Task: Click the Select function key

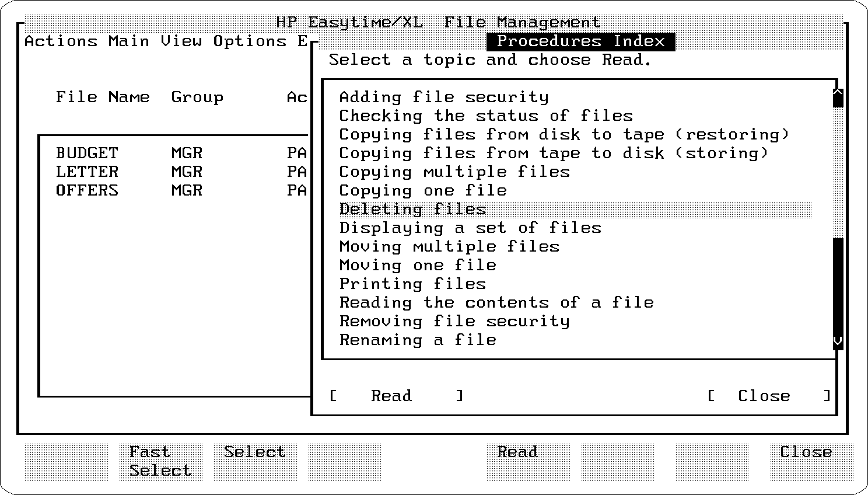Action: click(x=255, y=461)
